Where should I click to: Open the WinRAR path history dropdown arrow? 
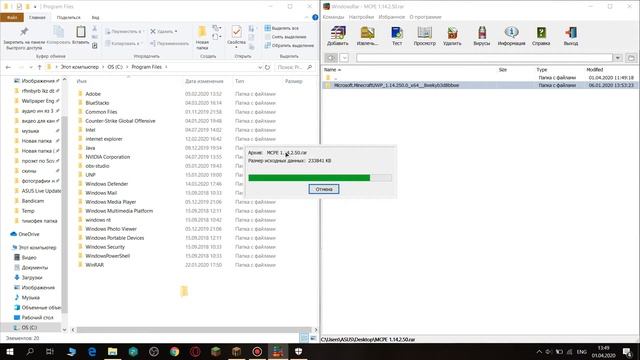tap(618, 58)
